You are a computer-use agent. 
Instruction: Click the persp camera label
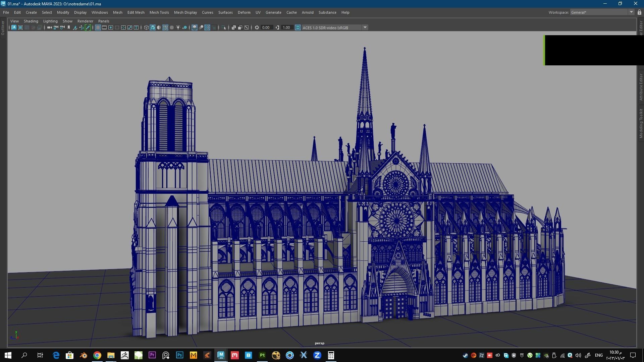[319, 343]
